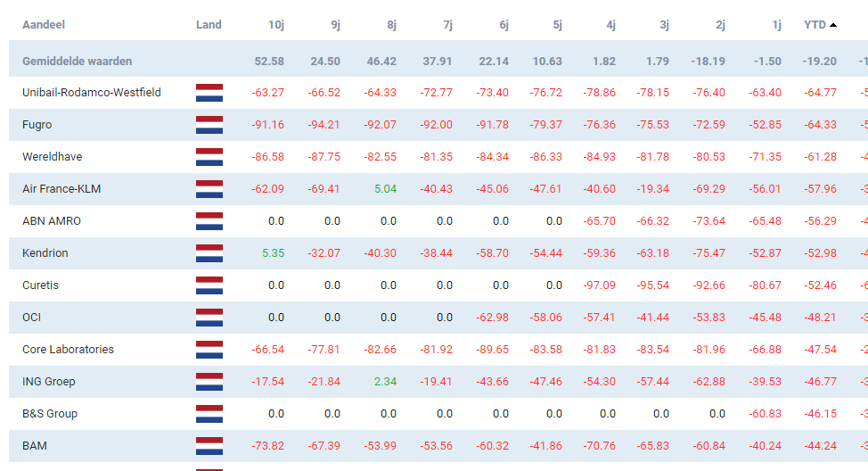Sort by the 9j column header

coord(335,24)
